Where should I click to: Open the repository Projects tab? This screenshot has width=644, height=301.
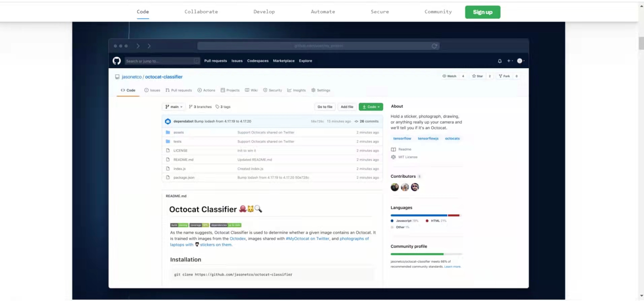230,90
